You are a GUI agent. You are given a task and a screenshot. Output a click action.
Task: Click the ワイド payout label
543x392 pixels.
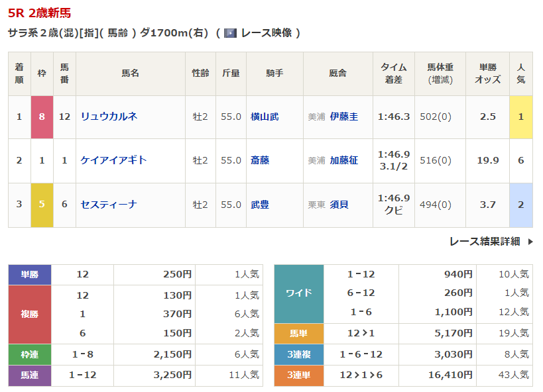coord(299,293)
